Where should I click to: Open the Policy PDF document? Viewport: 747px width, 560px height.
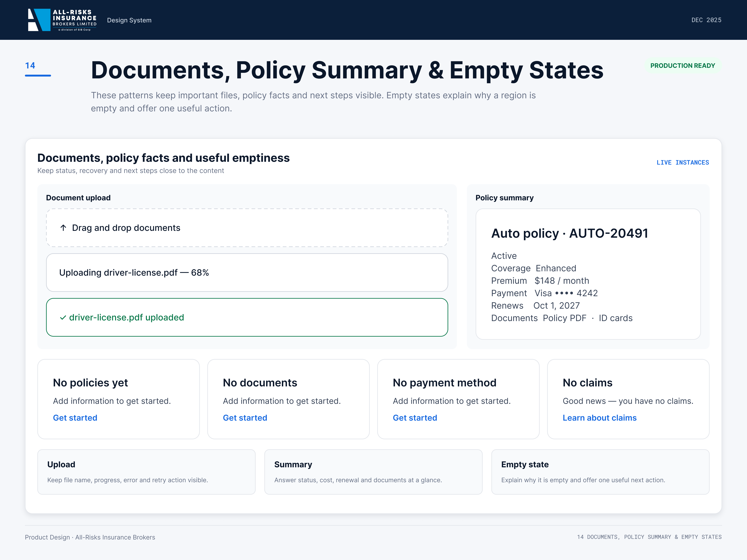click(564, 318)
